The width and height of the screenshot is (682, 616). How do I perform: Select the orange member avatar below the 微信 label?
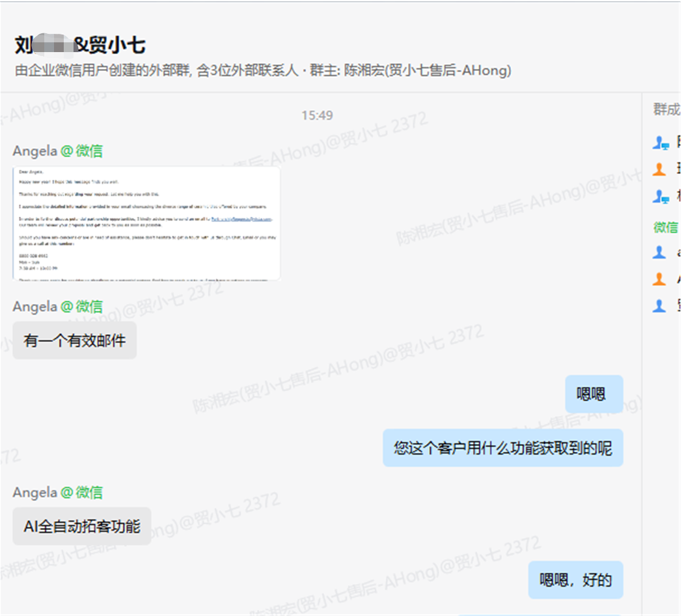point(659,279)
